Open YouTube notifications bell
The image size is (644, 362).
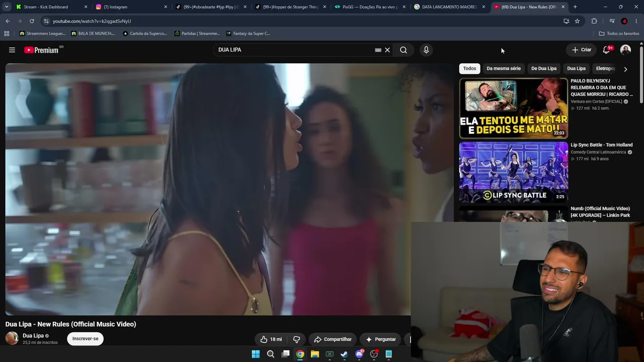pyautogui.click(x=606, y=50)
